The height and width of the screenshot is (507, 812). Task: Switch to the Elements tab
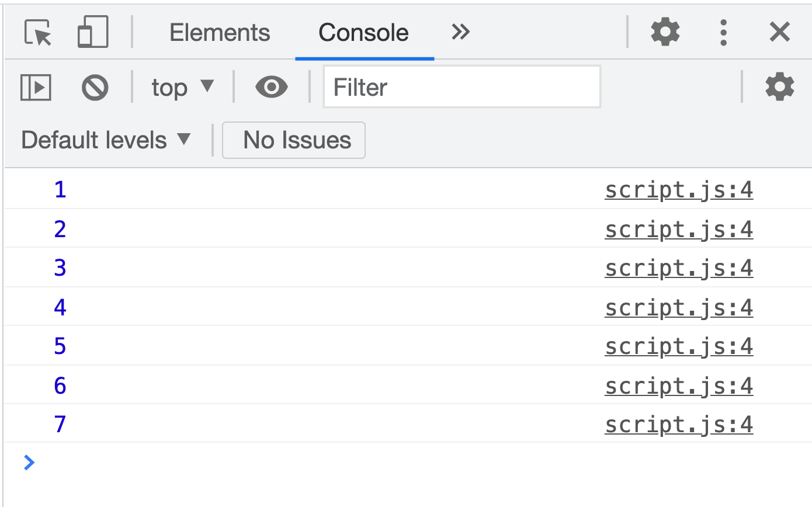click(219, 32)
